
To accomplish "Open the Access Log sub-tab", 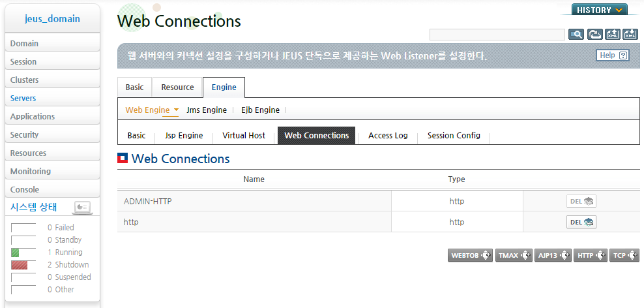I will click(388, 135).
